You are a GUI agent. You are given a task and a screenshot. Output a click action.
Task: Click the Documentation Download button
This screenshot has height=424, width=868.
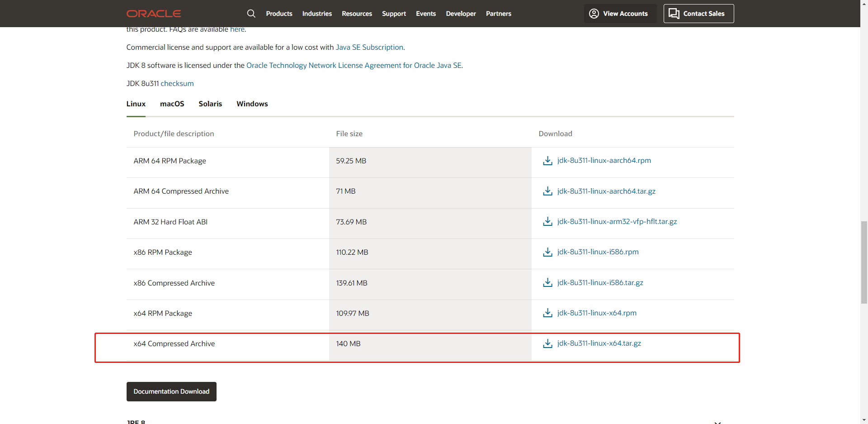pos(171,391)
